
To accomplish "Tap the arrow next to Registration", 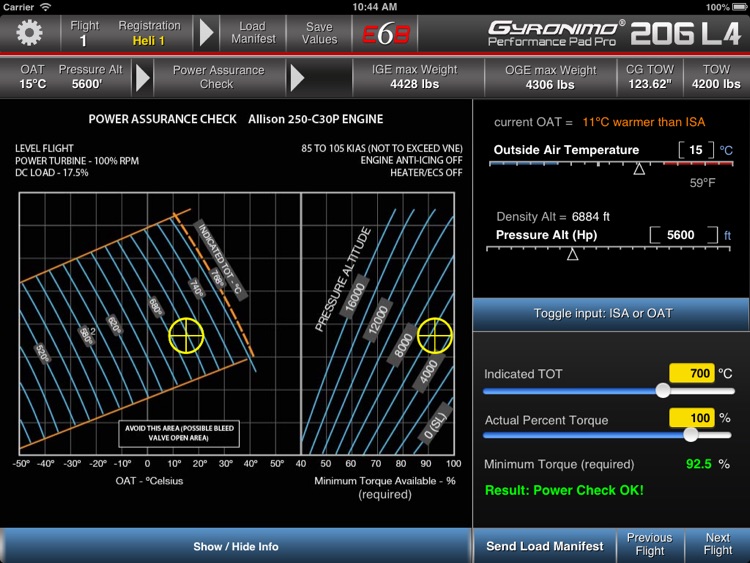I will tap(207, 33).
